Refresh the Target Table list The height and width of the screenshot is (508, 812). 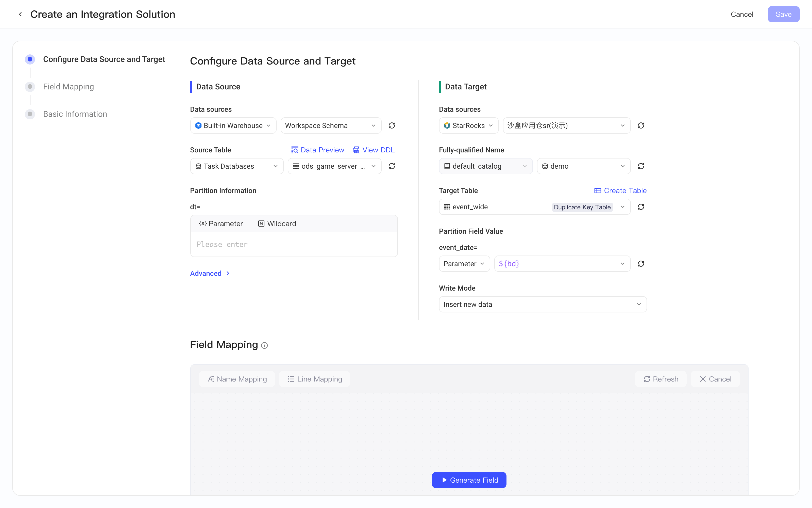click(x=640, y=207)
